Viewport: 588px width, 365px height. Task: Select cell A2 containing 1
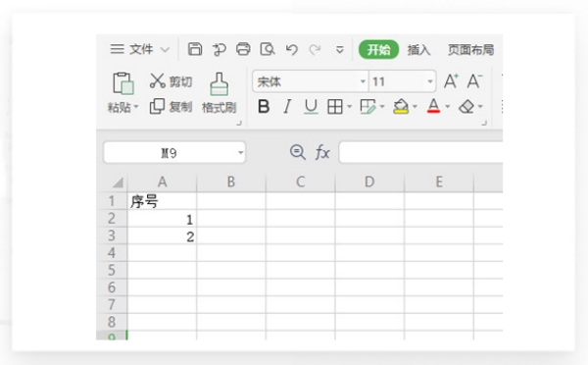[x=162, y=219]
